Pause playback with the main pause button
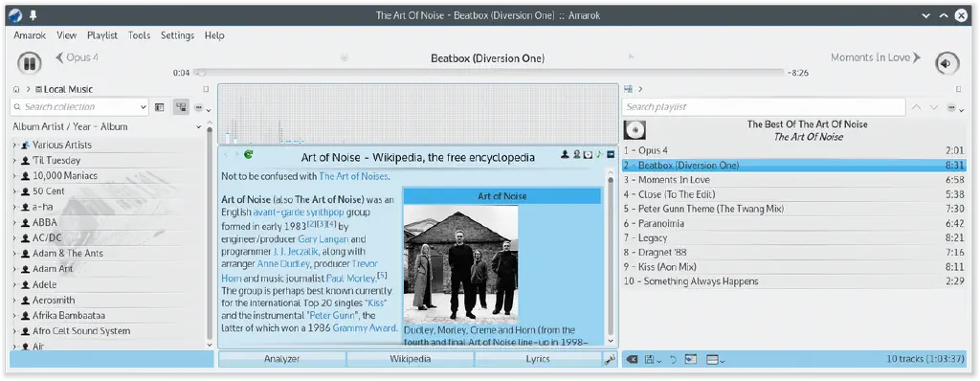The image size is (980, 381). tap(29, 63)
